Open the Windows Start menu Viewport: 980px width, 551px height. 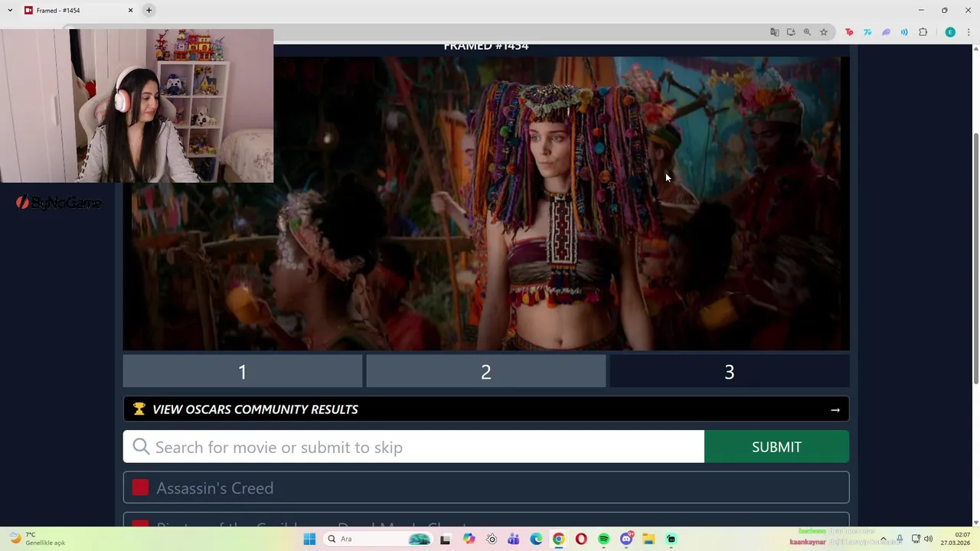(x=309, y=539)
